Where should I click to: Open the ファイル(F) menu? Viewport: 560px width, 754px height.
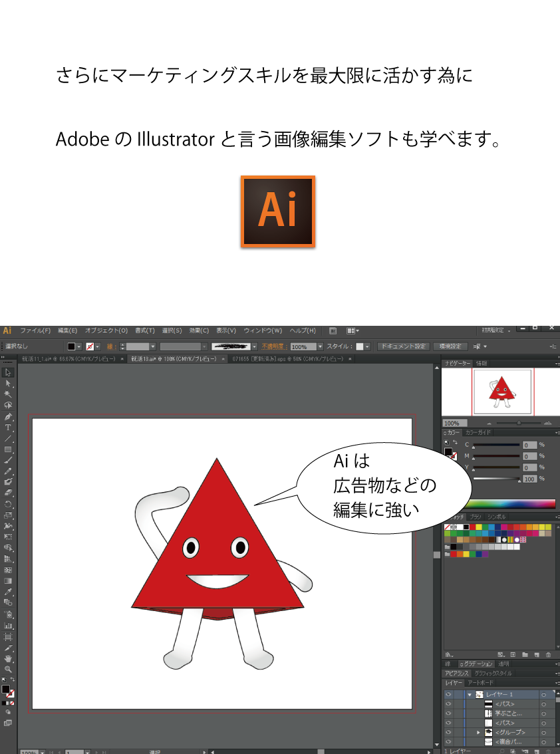[x=35, y=330]
